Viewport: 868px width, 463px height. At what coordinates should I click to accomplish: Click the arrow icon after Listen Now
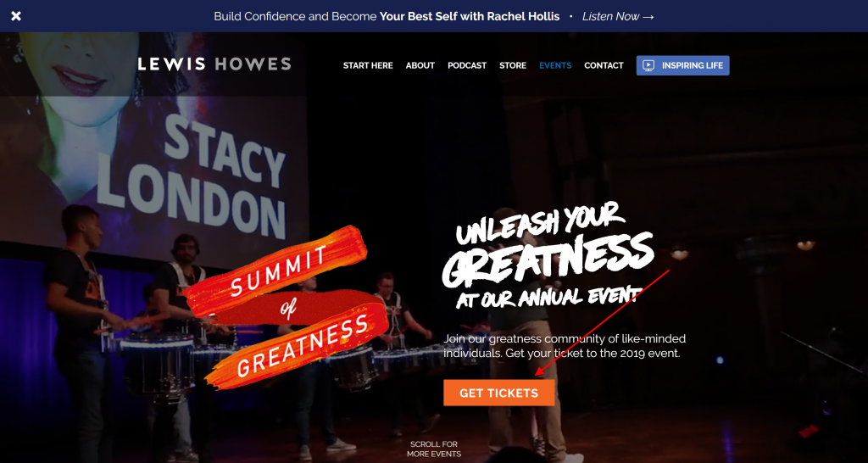point(648,17)
